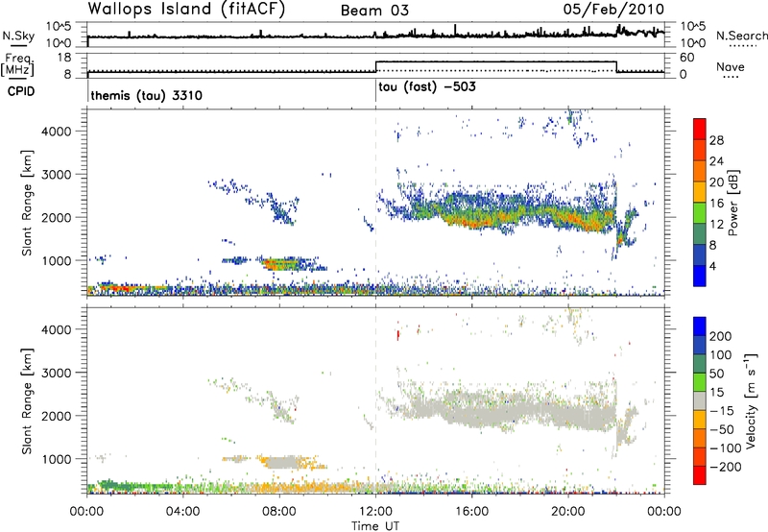Click the Velocity color bar value '200'
The width and height of the screenshot is (768, 532).
[x=721, y=336]
